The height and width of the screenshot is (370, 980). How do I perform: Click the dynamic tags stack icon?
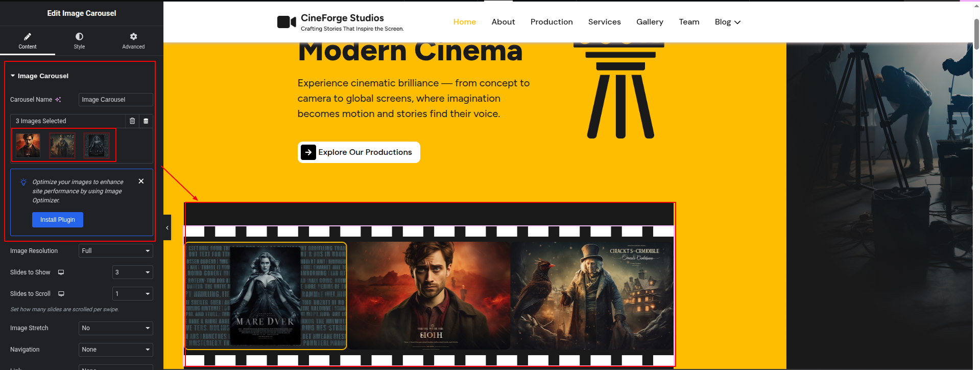point(146,121)
